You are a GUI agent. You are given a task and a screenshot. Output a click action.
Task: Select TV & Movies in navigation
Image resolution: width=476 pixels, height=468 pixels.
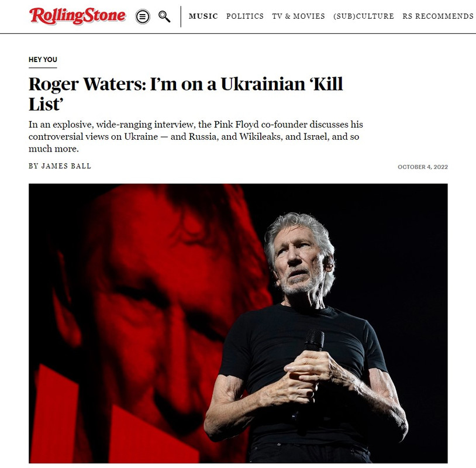click(x=298, y=16)
